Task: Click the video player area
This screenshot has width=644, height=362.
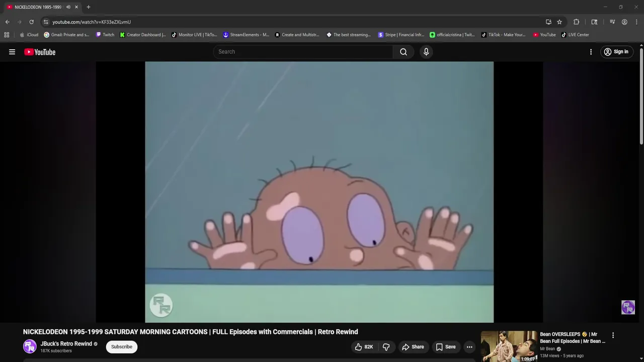Action: [x=319, y=192]
